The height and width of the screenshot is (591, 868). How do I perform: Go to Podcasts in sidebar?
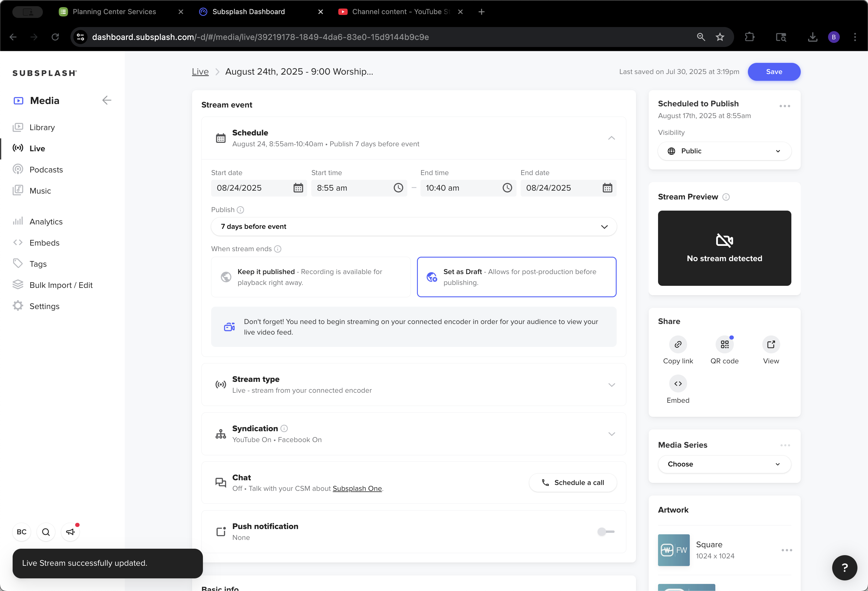point(46,169)
